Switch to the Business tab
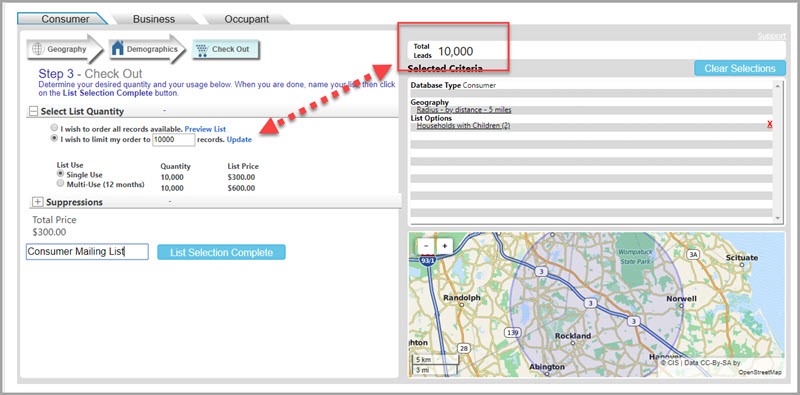Viewport: 800px width, 395px height. tap(154, 19)
